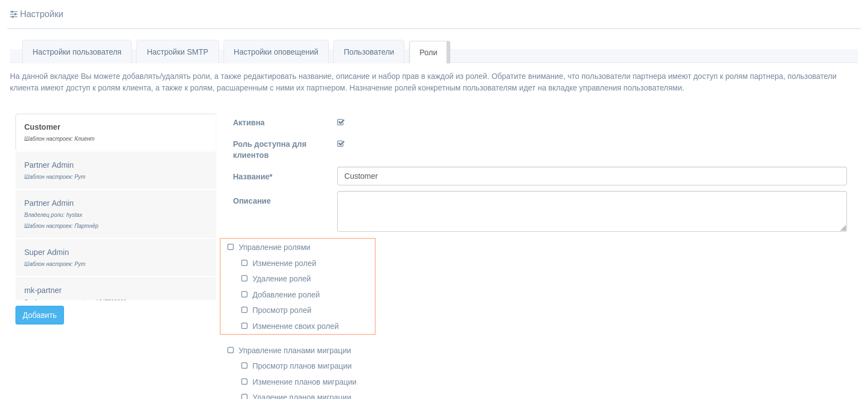Viewport: 868px width, 399px height.
Task: Check the Изменение ролей permission
Action: click(x=244, y=263)
